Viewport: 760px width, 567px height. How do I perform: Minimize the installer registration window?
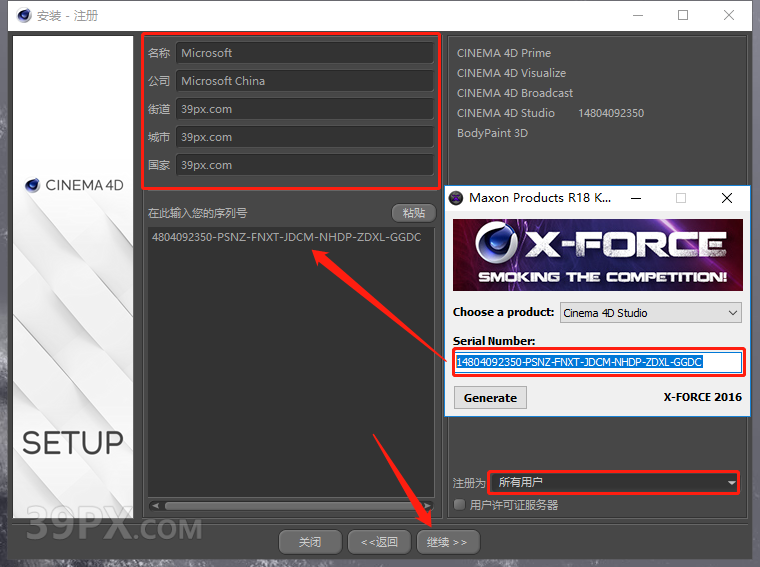(x=637, y=16)
